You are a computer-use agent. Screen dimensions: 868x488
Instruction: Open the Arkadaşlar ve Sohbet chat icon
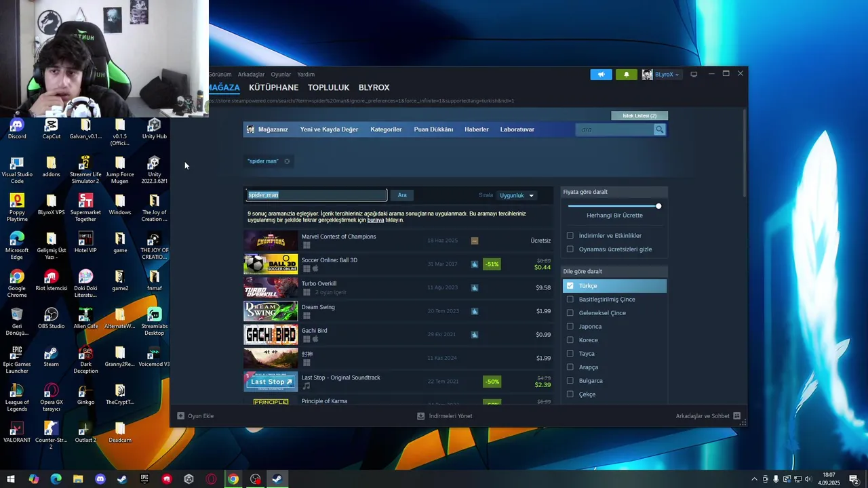tap(737, 416)
